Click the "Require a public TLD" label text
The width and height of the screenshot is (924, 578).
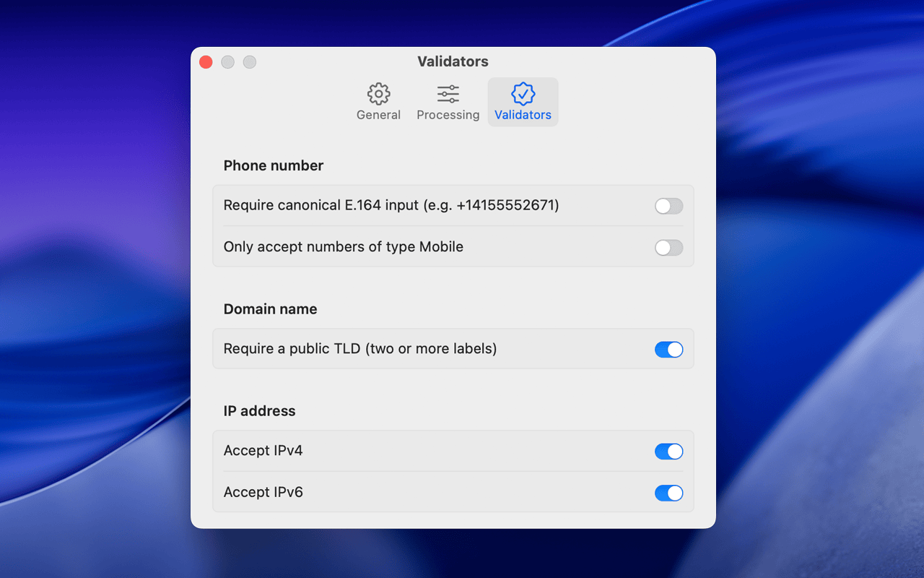tap(360, 349)
